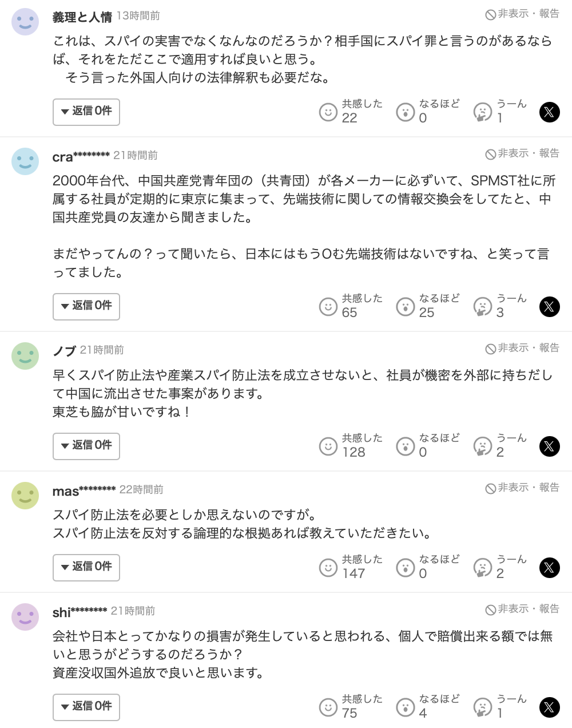The height and width of the screenshot is (728, 572).
Task: Open 非表示・報告 menu for ノブ's comment
Action: pyautogui.click(x=522, y=348)
